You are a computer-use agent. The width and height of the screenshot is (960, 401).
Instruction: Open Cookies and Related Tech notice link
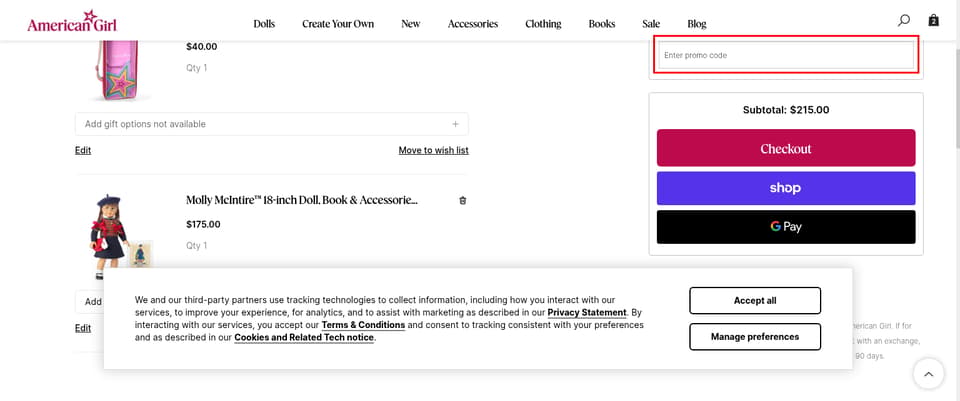pyautogui.click(x=304, y=337)
